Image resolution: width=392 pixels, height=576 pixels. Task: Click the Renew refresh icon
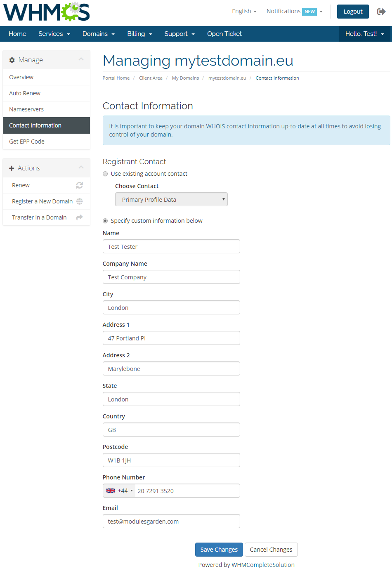click(x=79, y=185)
